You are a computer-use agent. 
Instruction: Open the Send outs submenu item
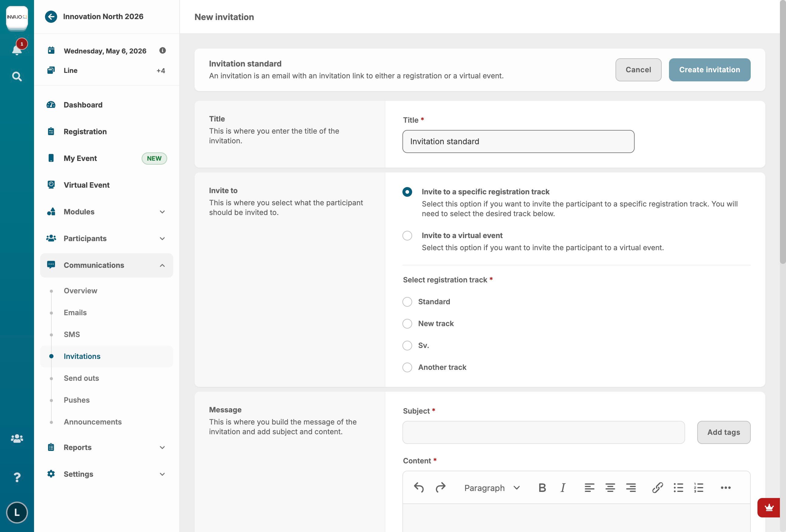tap(81, 378)
